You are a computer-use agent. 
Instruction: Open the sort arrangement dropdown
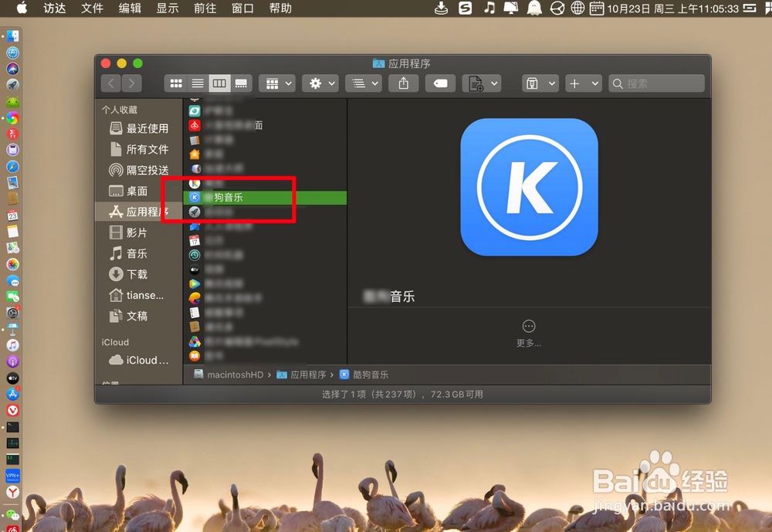(x=364, y=83)
